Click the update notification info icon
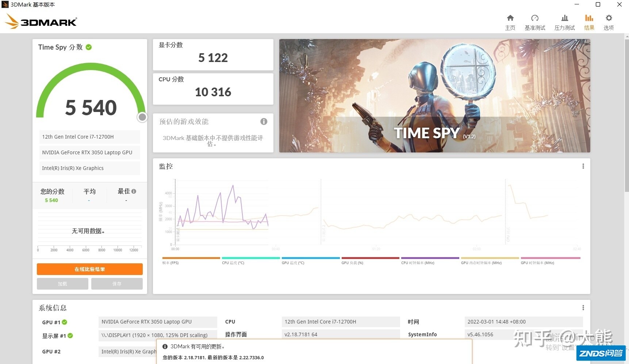Viewport: 629px width, 364px height. click(x=165, y=346)
